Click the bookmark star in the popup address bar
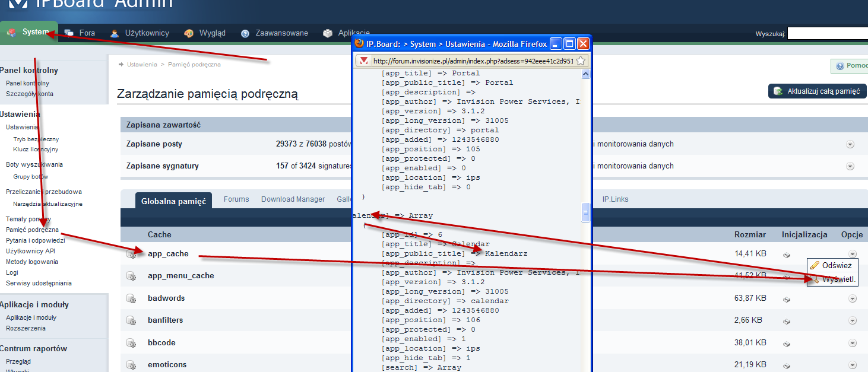The height and width of the screenshot is (372, 868). (581, 61)
